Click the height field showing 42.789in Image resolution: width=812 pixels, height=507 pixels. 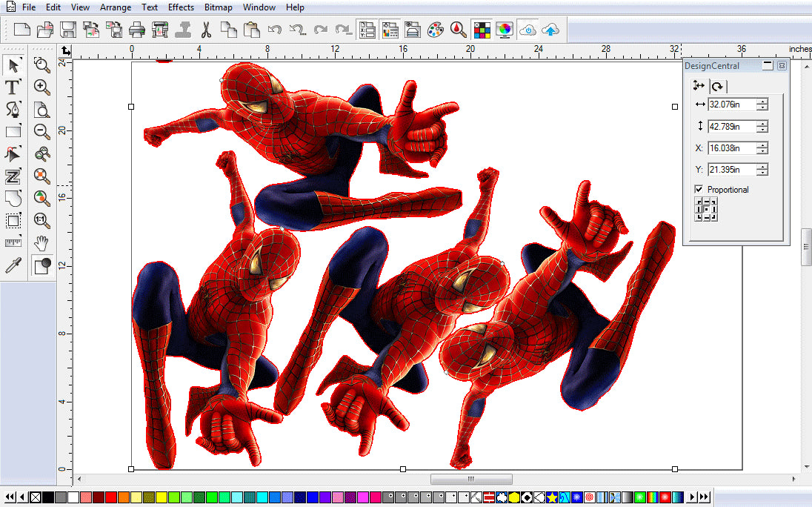[x=732, y=126]
